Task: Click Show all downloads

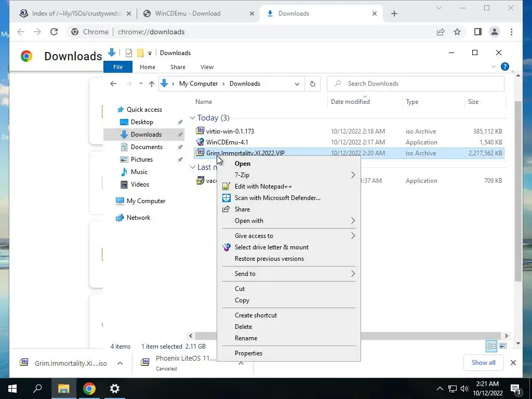Action: pyautogui.click(x=483, y=363)
